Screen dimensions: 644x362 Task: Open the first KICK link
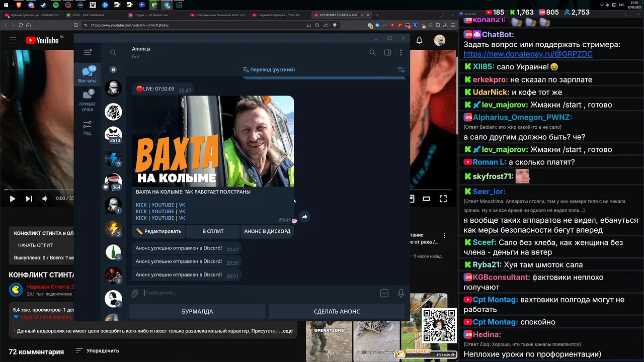[x=141, y=205]
